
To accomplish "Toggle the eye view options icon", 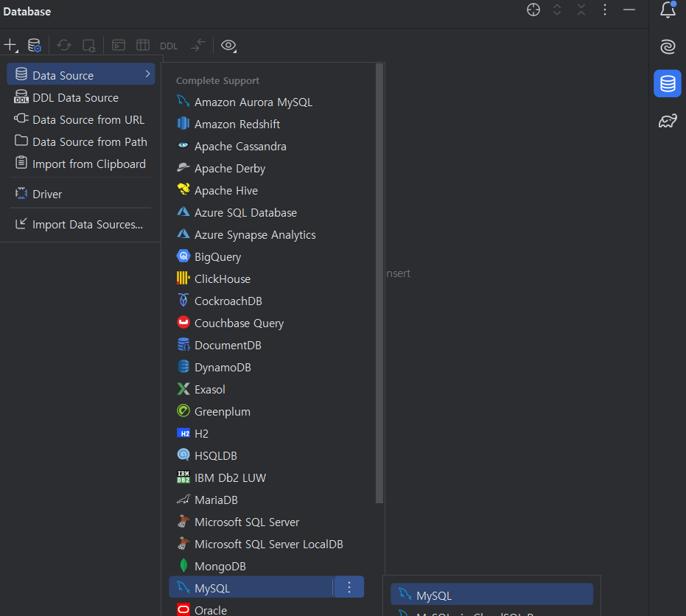I will 228,45.
